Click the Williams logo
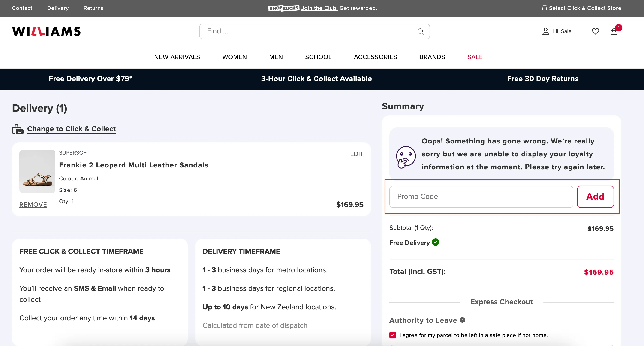644x346 pixels. pos(46,31)
